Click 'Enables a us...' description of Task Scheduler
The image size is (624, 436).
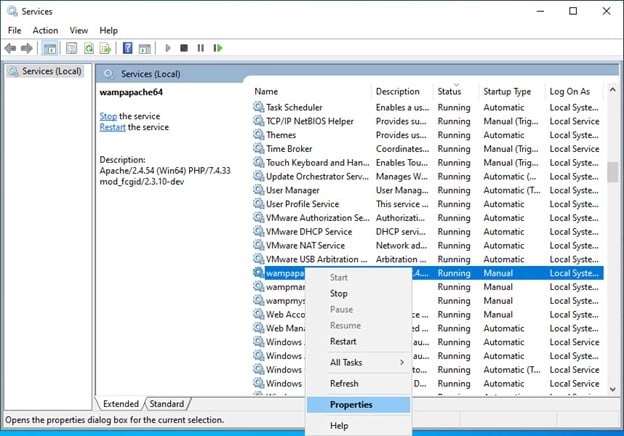(402, 107)
